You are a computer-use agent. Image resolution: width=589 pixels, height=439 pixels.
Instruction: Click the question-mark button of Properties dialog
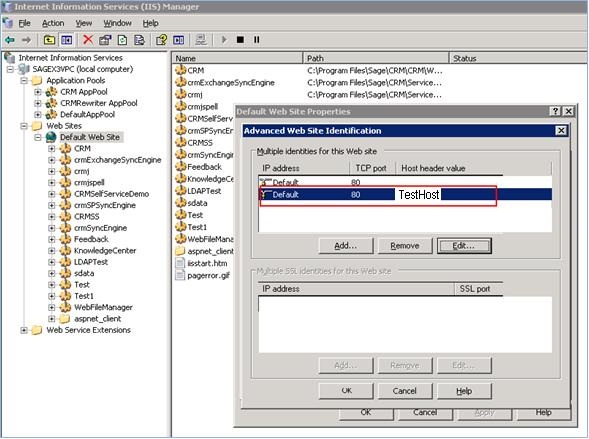[555, 111]
